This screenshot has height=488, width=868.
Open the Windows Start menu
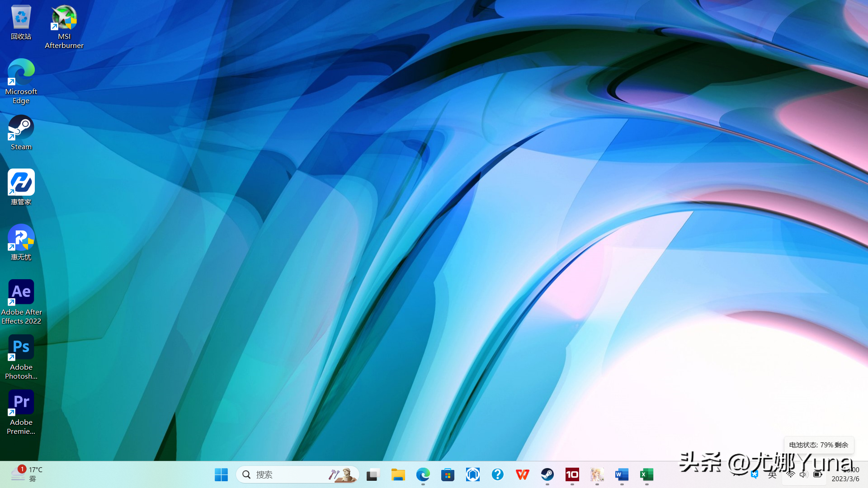coord(221,474)
